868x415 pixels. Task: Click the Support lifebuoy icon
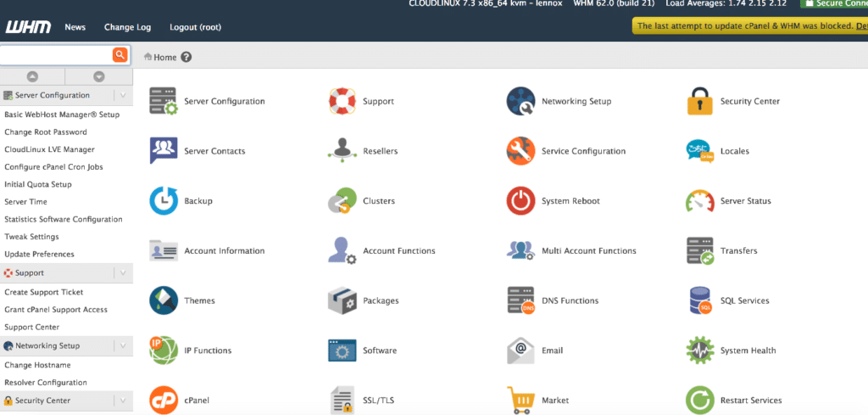342,101
